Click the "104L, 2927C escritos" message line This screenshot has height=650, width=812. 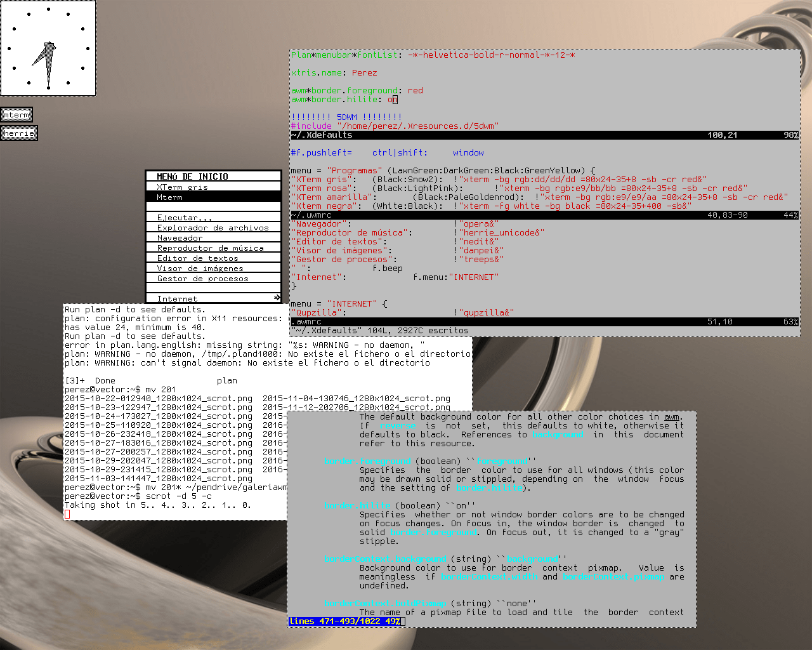(x=418, y=331)
